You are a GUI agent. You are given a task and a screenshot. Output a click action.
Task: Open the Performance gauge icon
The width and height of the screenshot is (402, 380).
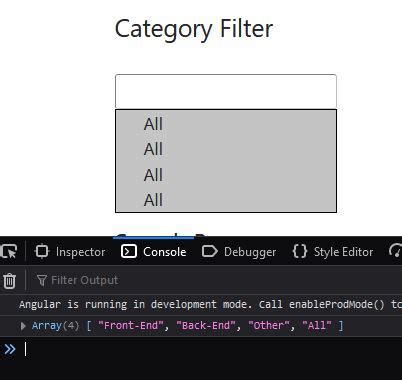pyautogui.click(x=395, y=251)
